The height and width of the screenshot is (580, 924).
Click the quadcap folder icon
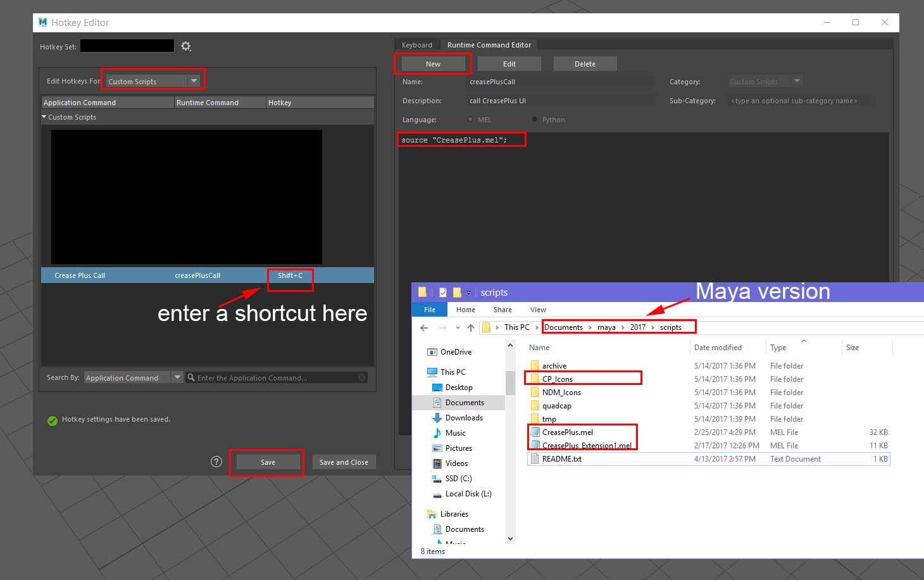coord(535,406)
